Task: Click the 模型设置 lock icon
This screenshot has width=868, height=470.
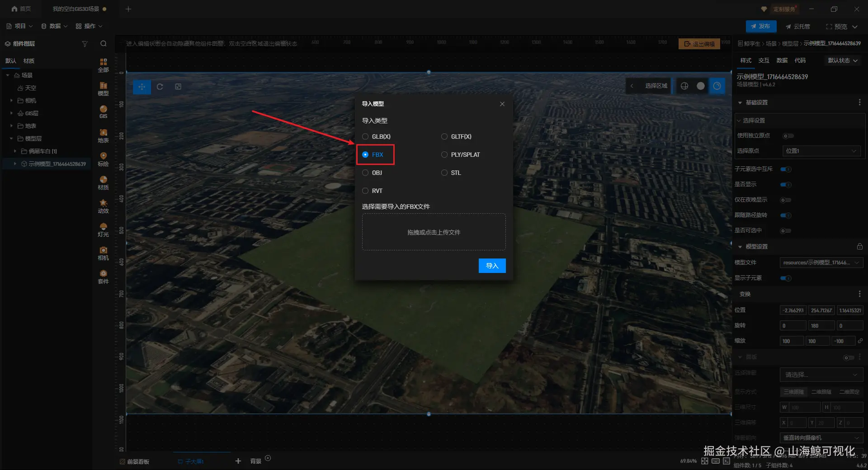Action: [860, 246]
